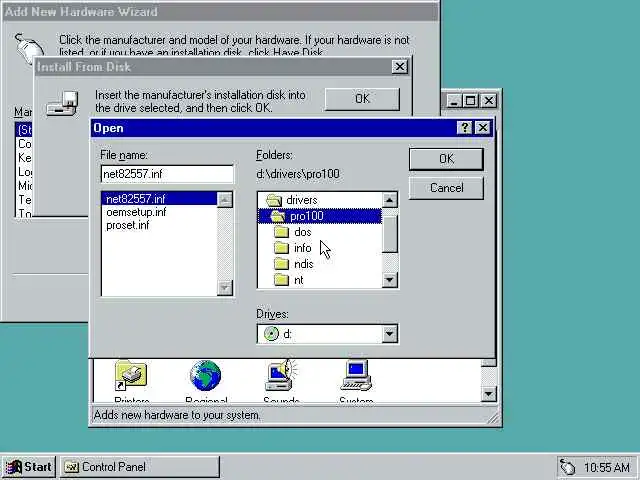
Task: Open Regional settings globe icon
Action: (x=205, y=375)
